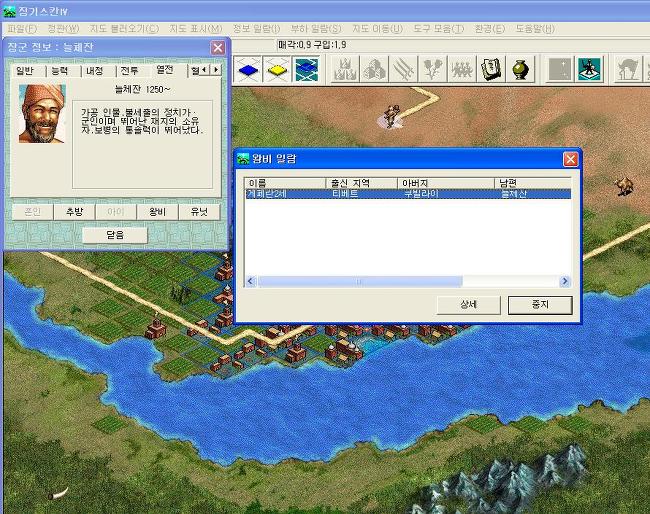
Task: Click the 유닛 button
Action: [x=199, y=212]
